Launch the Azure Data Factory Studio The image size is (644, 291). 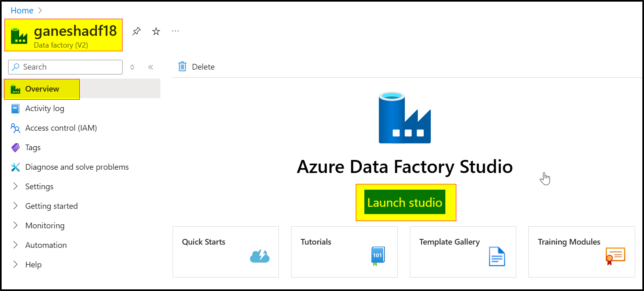tap(405, 202)
